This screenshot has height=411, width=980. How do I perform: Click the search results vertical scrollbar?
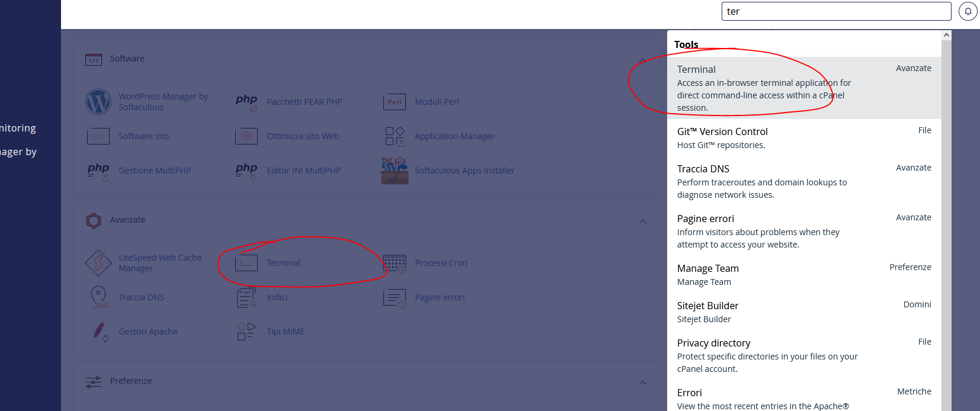(x=946, y=225)
